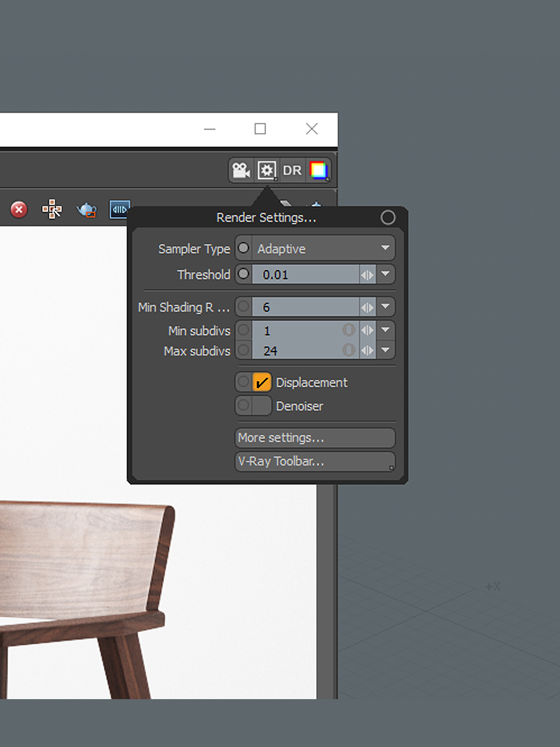560x747 pixels.
Task: Click the Max subdivs animation dot
Action: click(244, 350)
